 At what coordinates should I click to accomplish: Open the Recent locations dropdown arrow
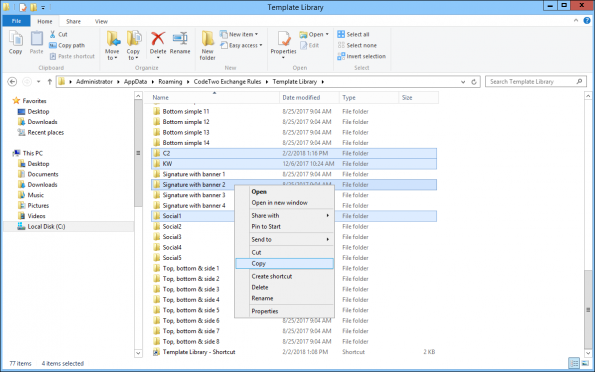coord(38,82)
